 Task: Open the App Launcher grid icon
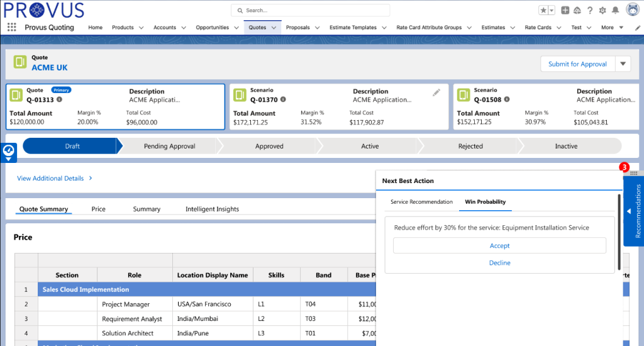pos(11,27)
